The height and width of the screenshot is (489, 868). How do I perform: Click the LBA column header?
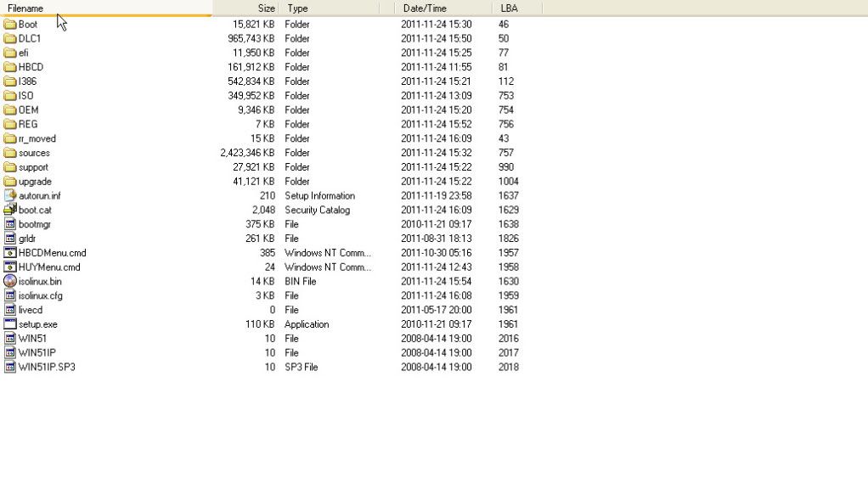coord(517,8)
